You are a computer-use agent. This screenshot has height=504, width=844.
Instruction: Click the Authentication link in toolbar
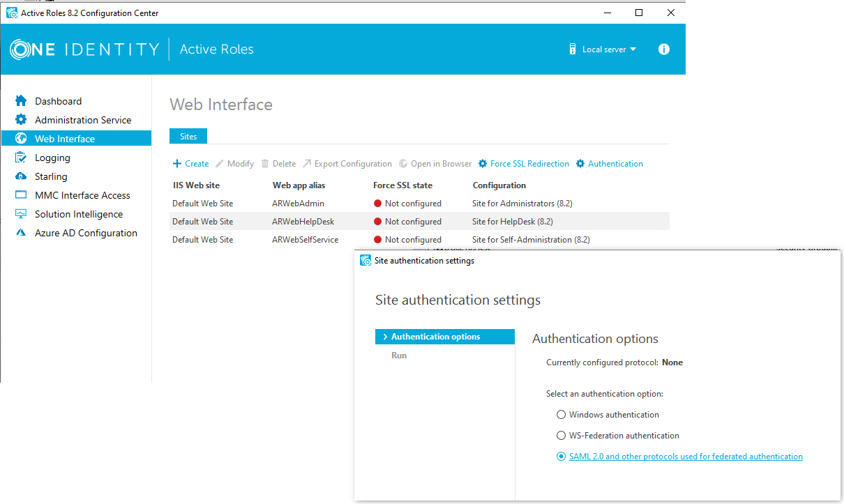click(x=615, y=164)
